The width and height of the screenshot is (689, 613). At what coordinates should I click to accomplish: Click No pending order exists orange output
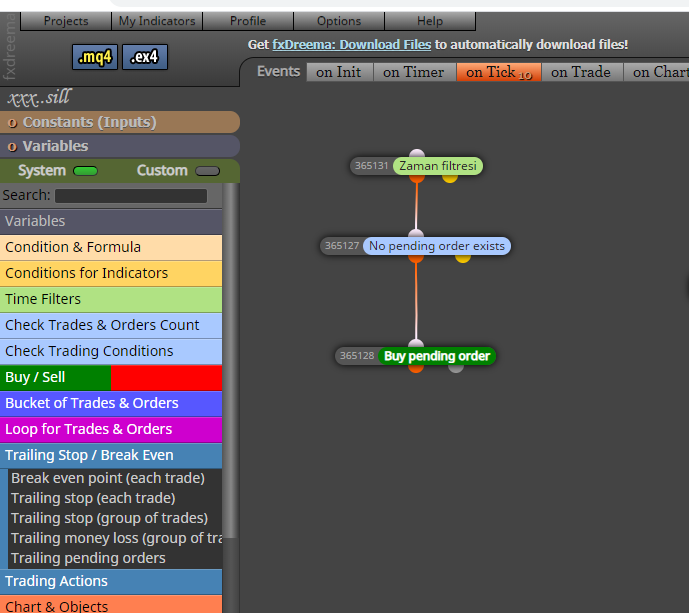click(416, 259)
